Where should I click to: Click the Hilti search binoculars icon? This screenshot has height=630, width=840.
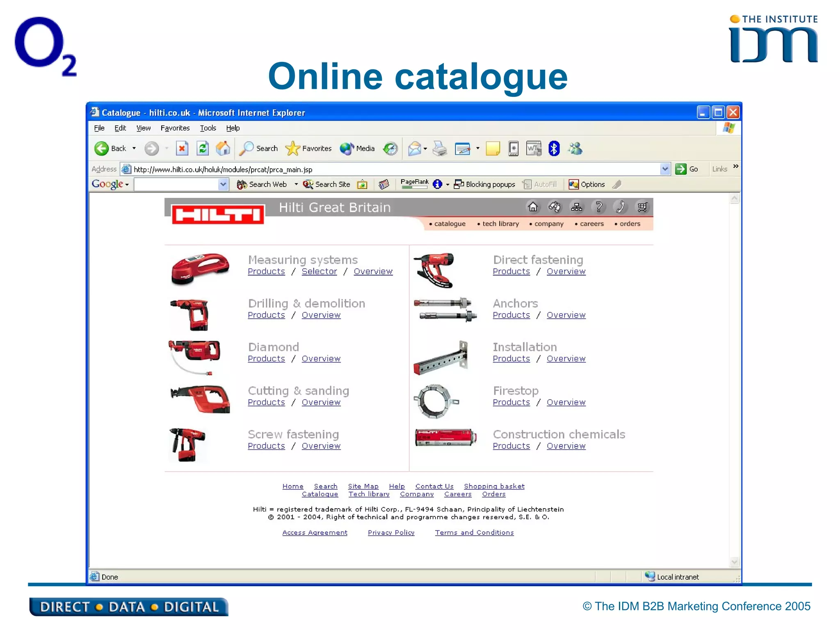click(555, 207)
